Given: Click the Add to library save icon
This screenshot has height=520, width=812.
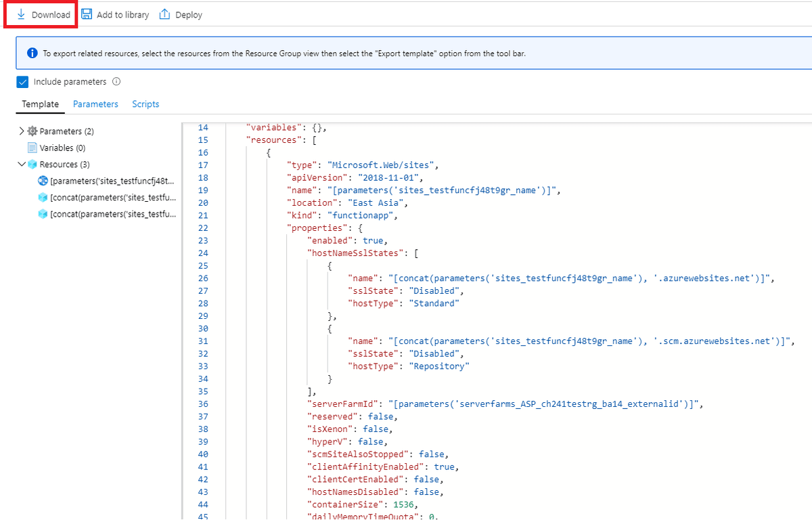Looking at the screenshot, I should coord(87,14).
